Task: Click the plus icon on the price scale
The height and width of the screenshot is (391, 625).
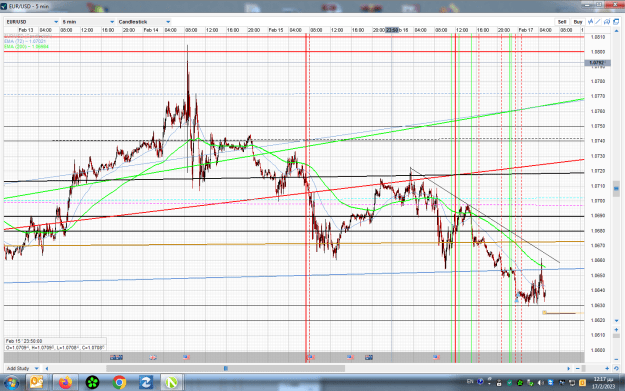Action: click(616, 330)
